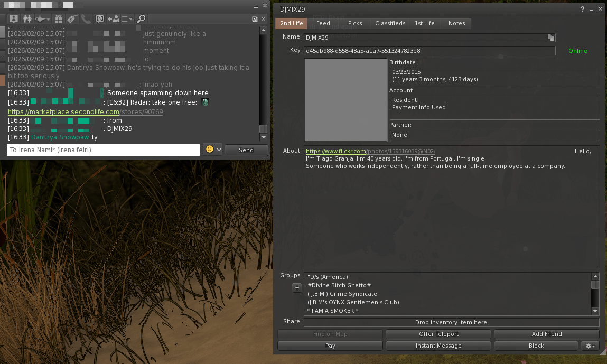Click the Instant Message button
Viewport: 607px width, 364px height.
[x=438, y=346]
